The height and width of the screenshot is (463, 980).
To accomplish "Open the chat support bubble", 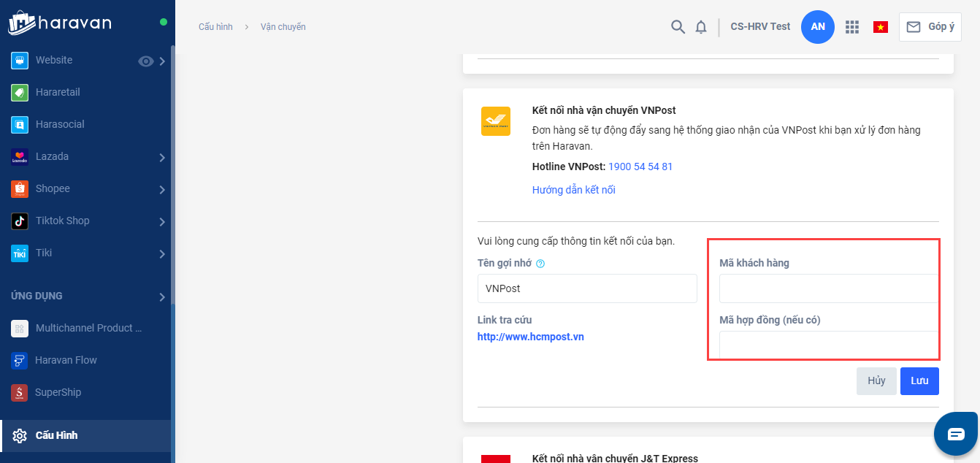I will pos(957,434).
